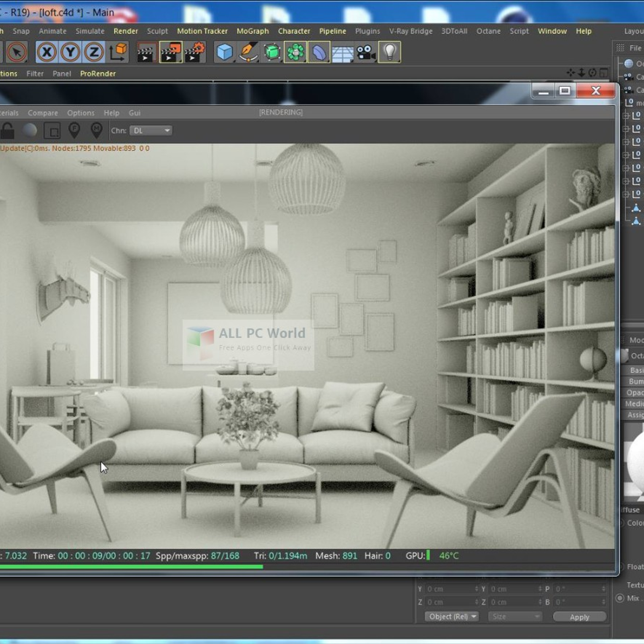
Task: Select the Spline Pen tool
Action: click(248, 53)
